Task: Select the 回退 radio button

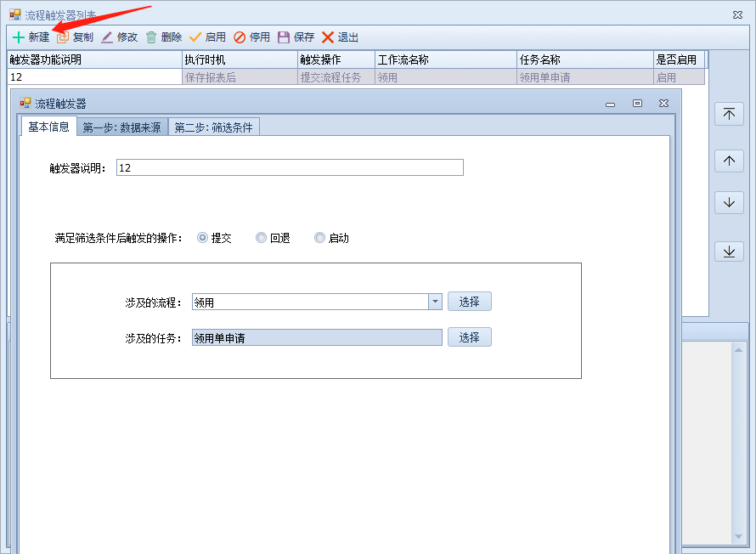Action: [x=261, y=238]
